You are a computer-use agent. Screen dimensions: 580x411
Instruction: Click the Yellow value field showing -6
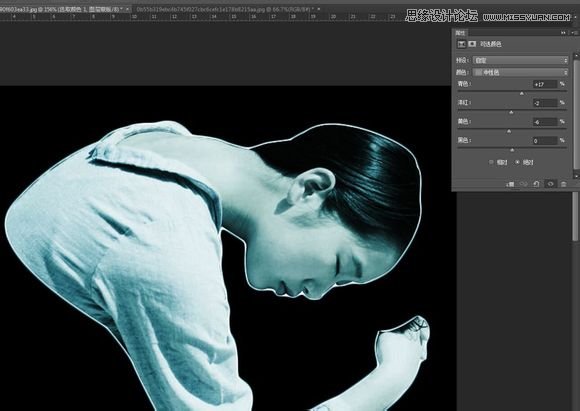pyautogui.click(x=545, y=122)
